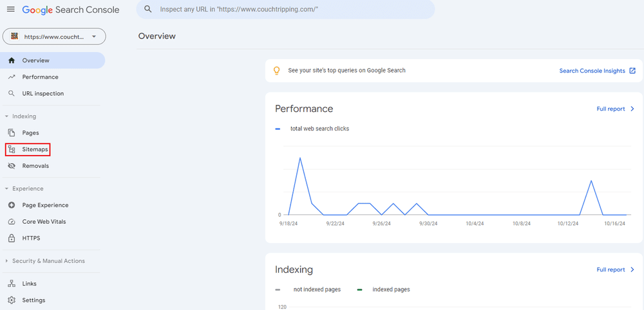644x310 pixels.
Task: Click the Settings gear icon
Action: click(11, 300)
